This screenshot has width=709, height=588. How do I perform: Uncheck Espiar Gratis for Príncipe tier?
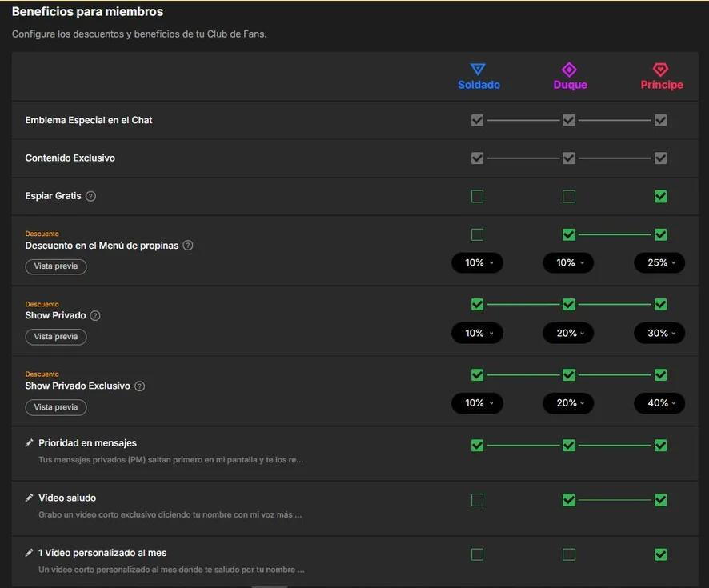[x=661, y=196]
